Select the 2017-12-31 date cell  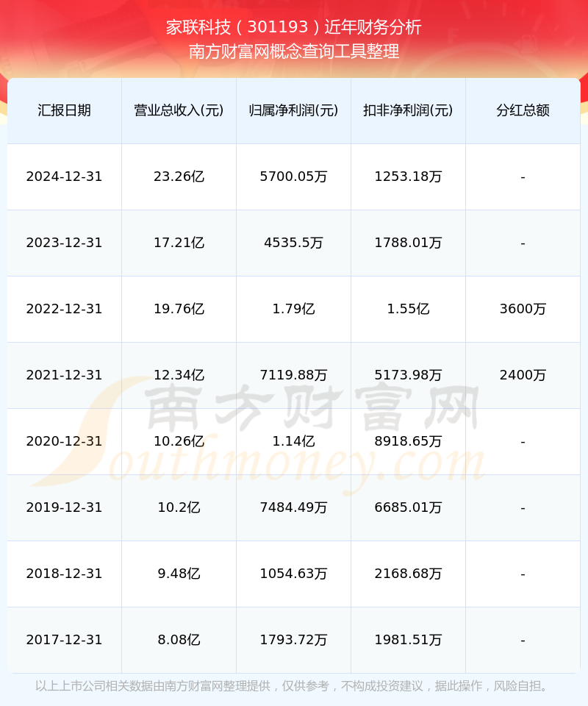point(65,640)
